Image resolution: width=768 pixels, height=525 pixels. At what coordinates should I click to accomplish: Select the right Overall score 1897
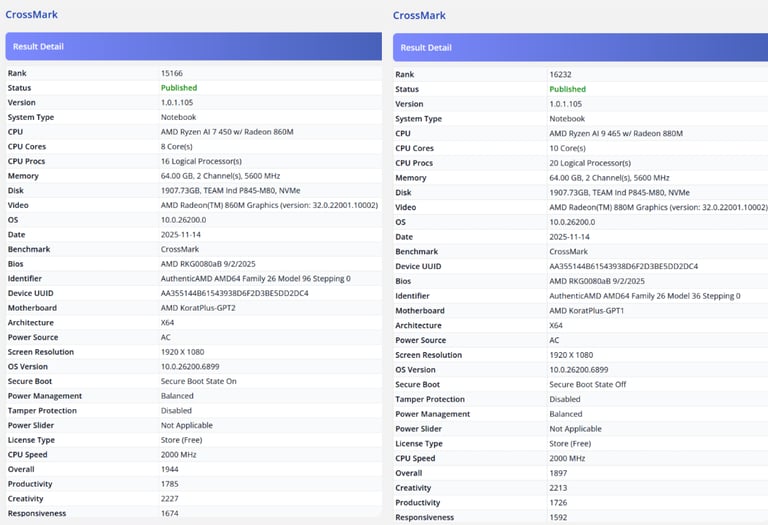(x=558, y=473)
